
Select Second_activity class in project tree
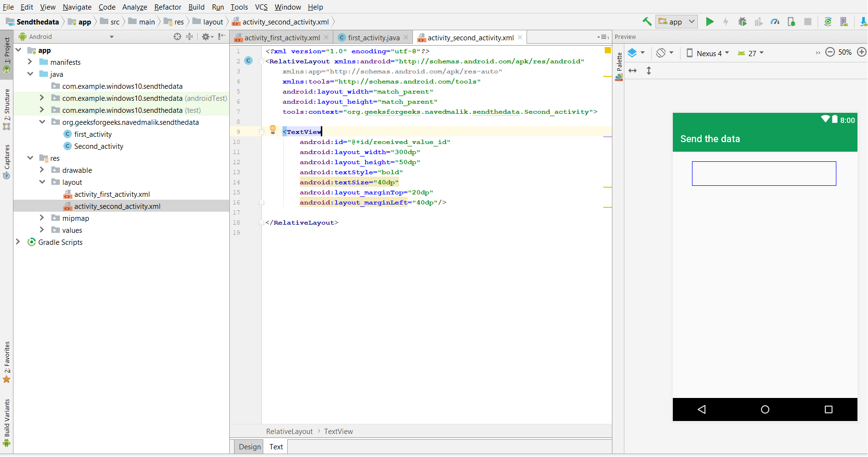click(99, 146)
